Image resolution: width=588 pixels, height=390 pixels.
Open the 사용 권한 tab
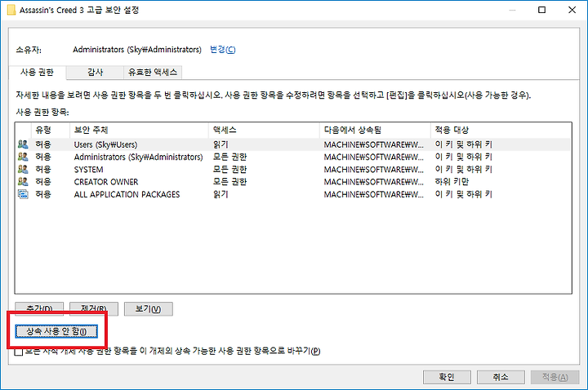click(37, 73)
